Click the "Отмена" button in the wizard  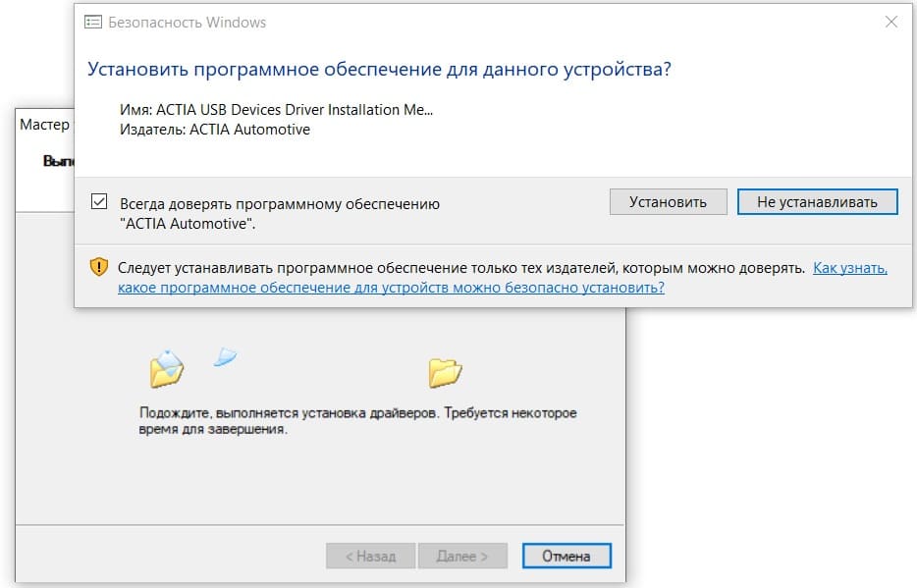click(x=566, y=556)
